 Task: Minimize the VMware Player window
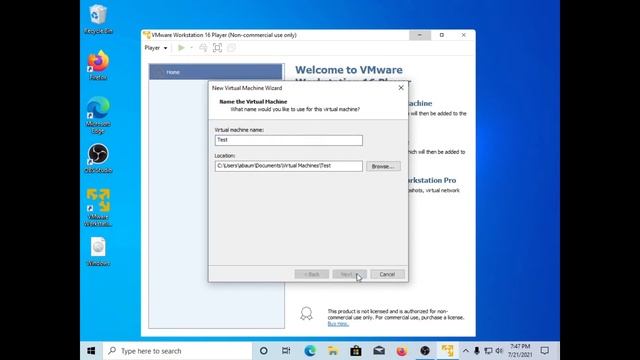[x=420, y=35]
